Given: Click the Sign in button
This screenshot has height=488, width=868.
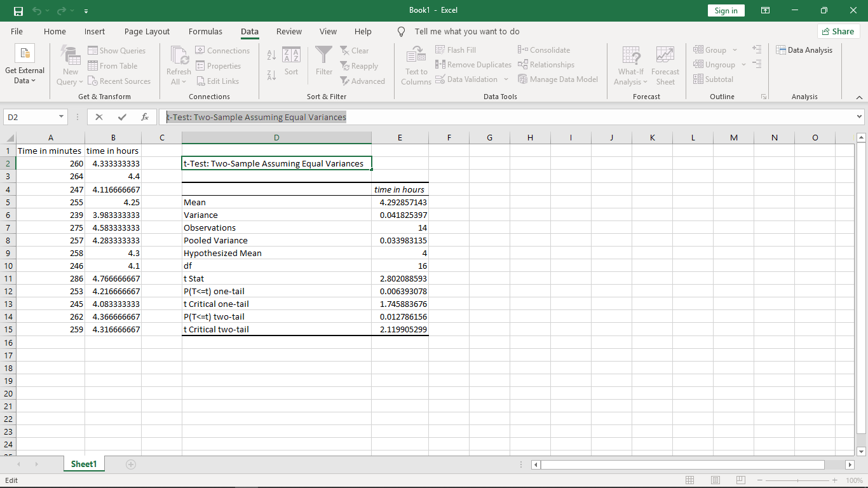Looking at the screenshot, I should click(x=726, y=10).
